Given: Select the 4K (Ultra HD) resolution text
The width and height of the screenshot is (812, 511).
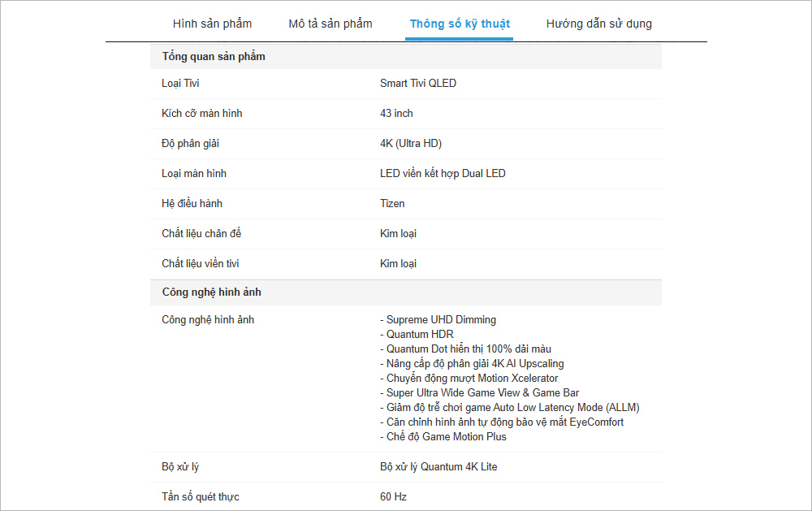Looking at the screenshot, I should [x=411, y=144].
